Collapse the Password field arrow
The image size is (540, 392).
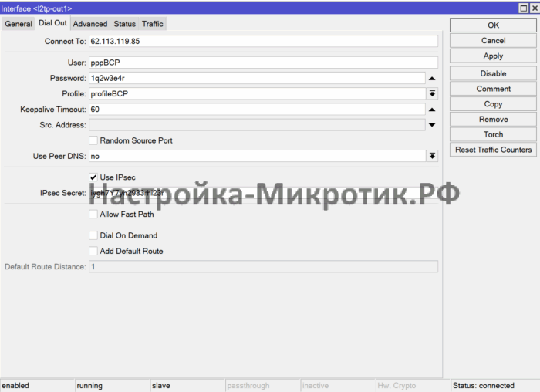coord(432,79)
